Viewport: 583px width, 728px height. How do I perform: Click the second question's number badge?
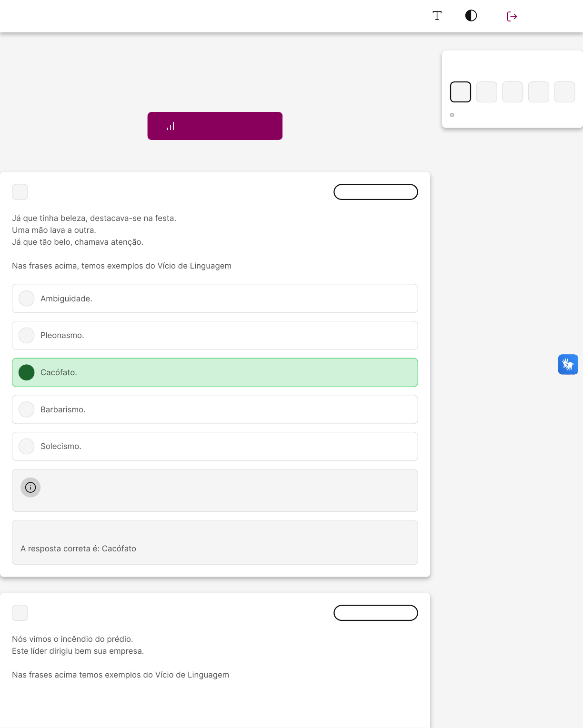(20, 613)
